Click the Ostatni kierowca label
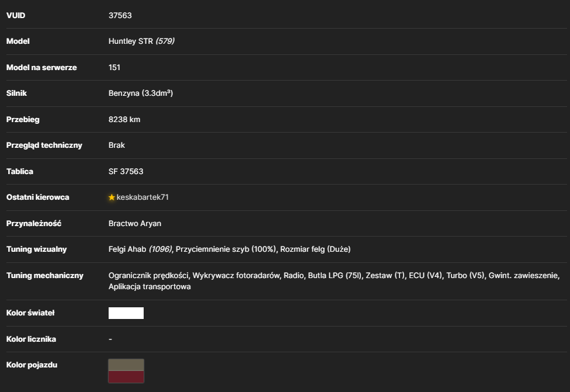 pos(38,197)
